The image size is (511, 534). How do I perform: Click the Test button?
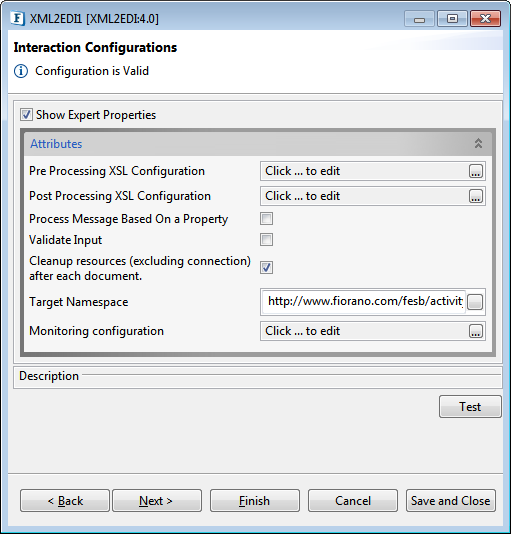pyautogui.click(x=470, y=407)
